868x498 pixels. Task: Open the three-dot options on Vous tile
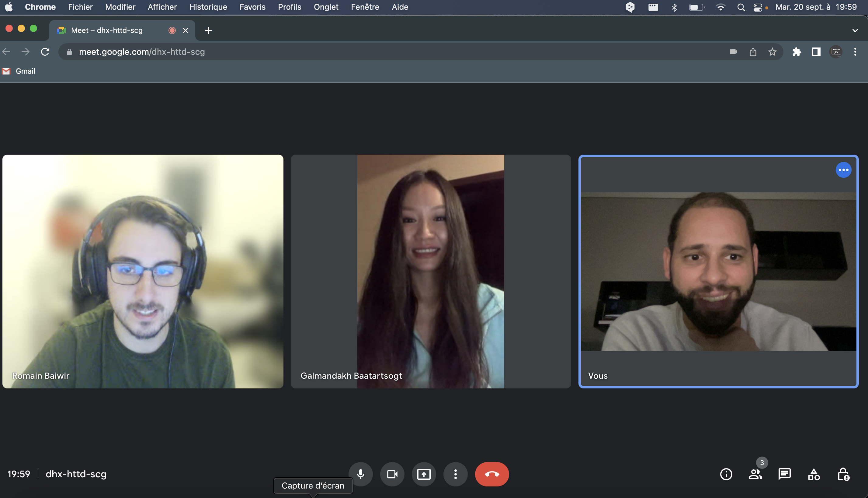843,170
